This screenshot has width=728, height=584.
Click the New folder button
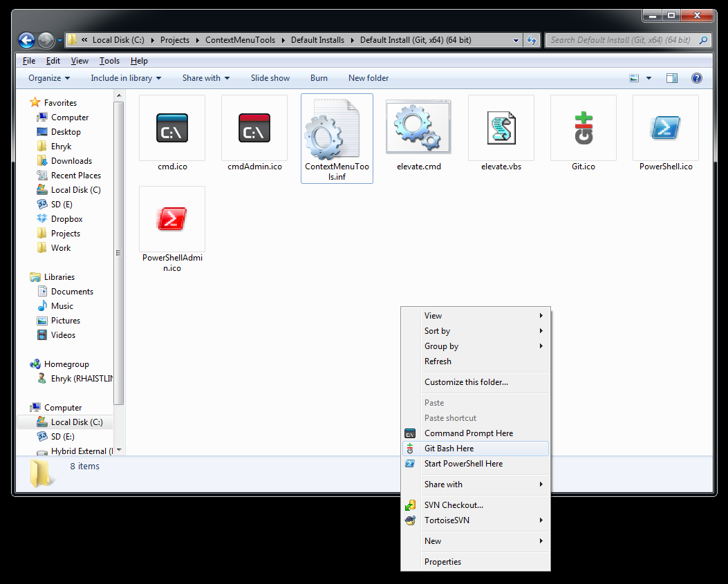point(368,78)
